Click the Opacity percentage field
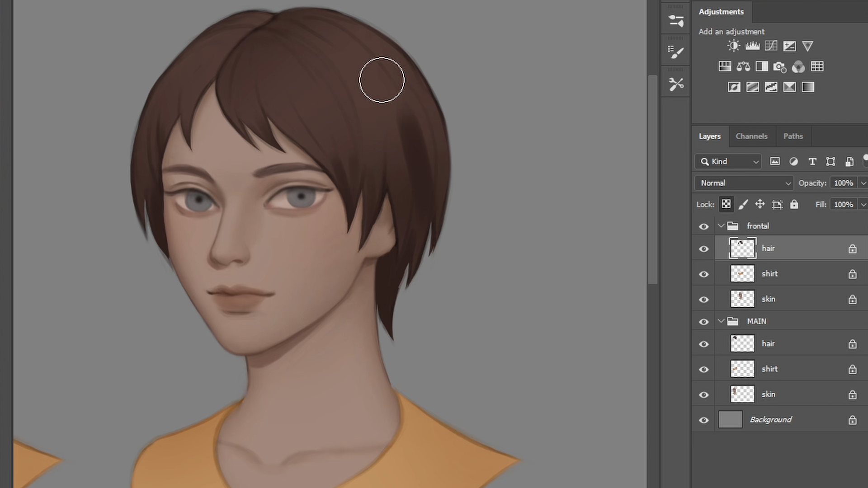This screenshot has width=868, height=488. (843, 183)
